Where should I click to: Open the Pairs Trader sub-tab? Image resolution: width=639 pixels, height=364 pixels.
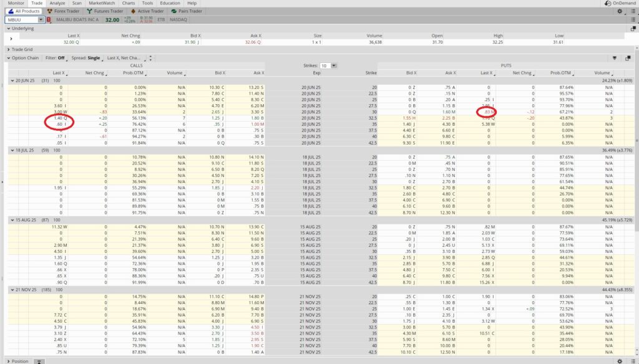187,11
